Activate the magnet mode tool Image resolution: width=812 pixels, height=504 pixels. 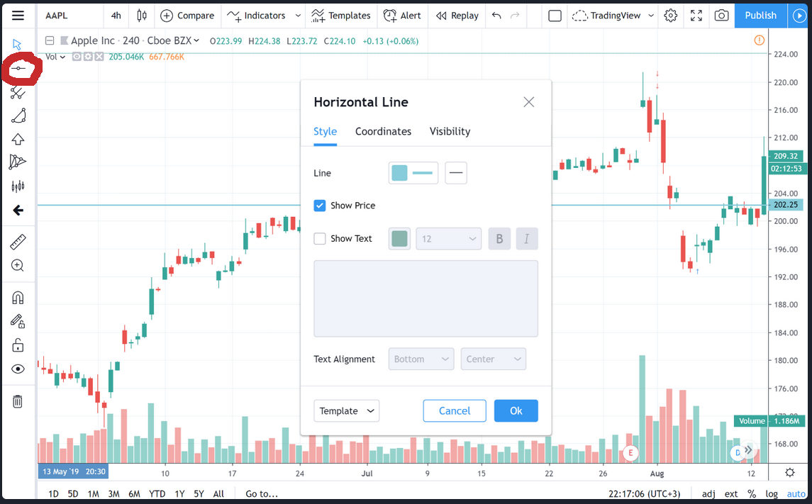[x=18, y=298]
